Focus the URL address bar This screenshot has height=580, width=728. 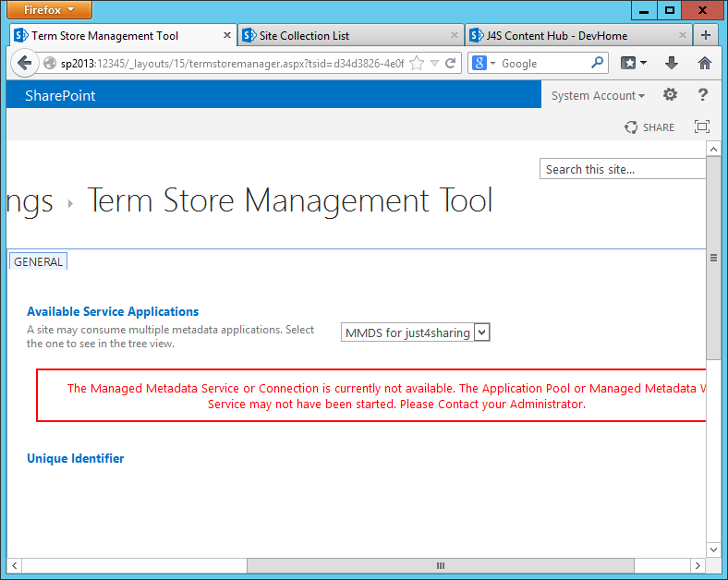point(232,63)
